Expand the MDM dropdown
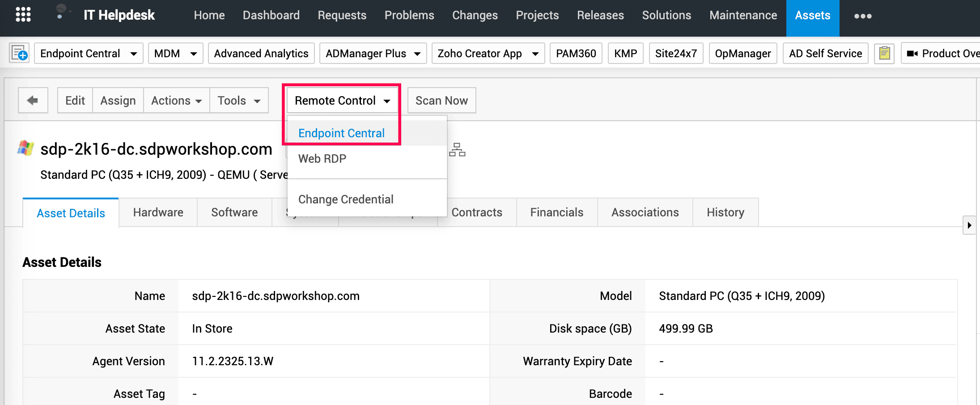 [175, 53]
